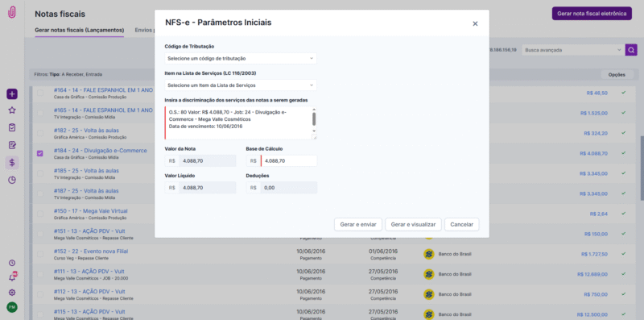Open the clock timer icon in sidebar

pyautogui.click(x=12, y=263)
